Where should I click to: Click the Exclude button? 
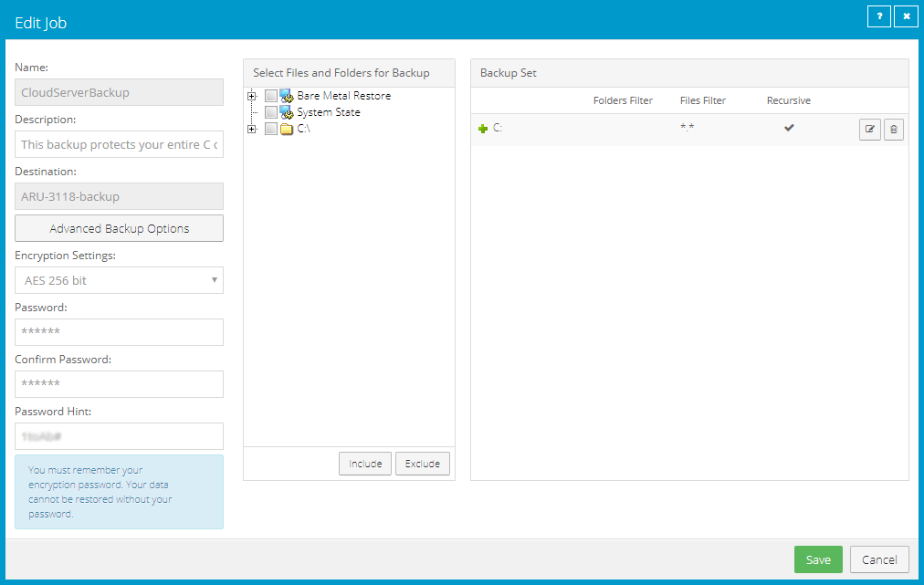tap(423, 464)
